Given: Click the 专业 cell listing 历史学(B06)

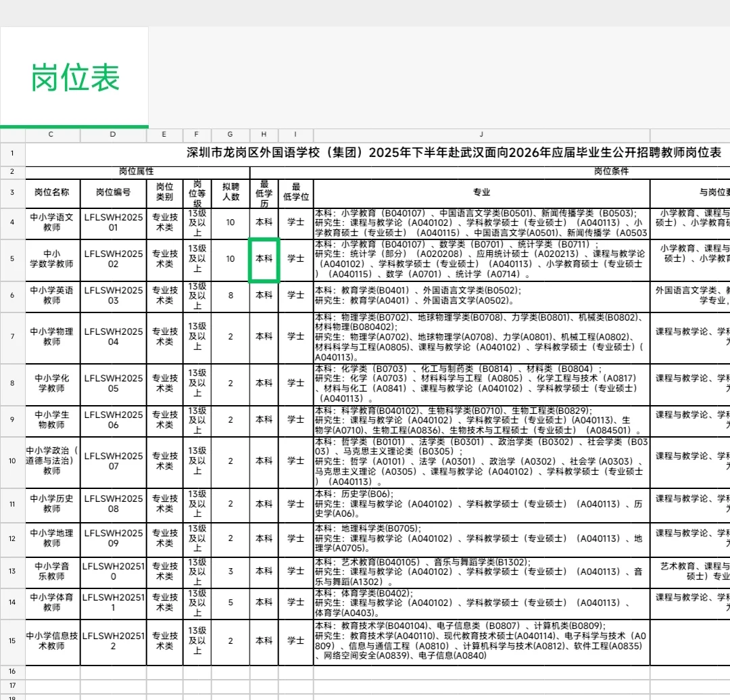Looking at the screenshot, I should click(x=481, y=505).
